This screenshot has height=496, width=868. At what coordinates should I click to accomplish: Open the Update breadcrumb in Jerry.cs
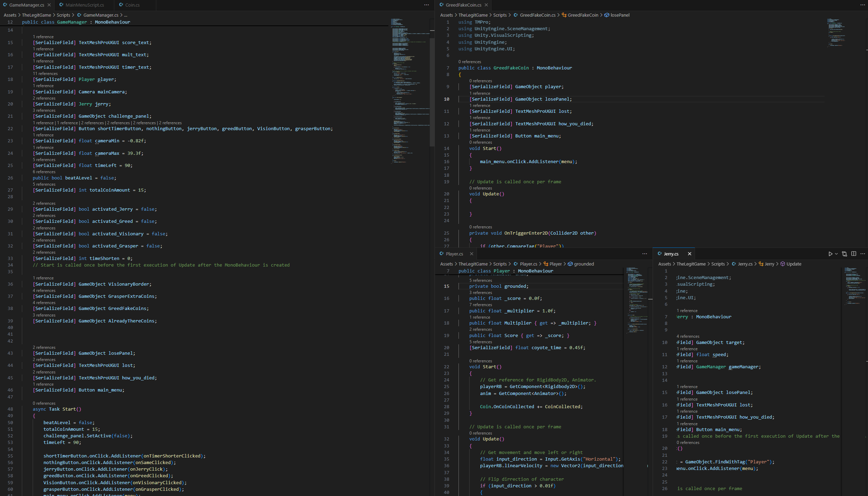(x=794, y=264)
